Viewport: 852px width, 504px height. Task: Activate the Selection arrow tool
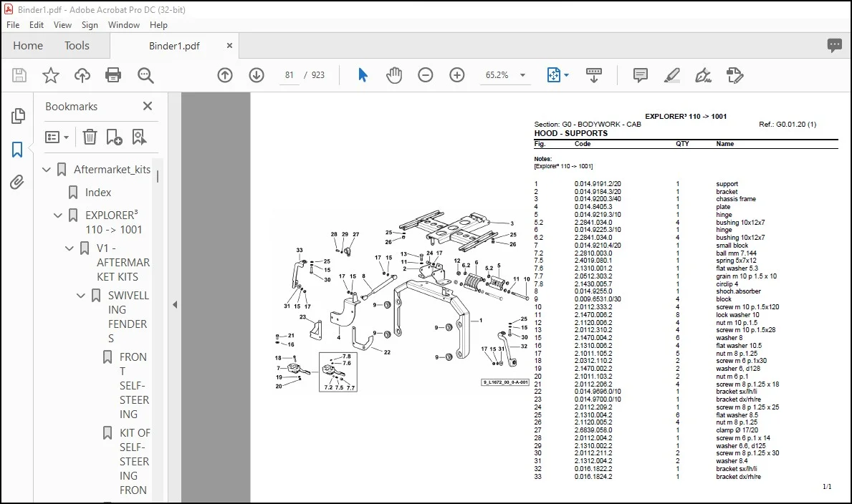click(x=363, y=75)
